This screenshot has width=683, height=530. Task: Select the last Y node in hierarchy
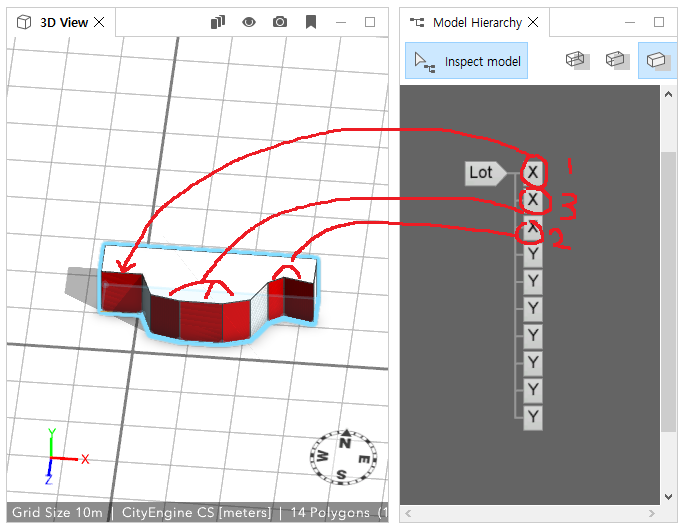click(x=534, y=416)
